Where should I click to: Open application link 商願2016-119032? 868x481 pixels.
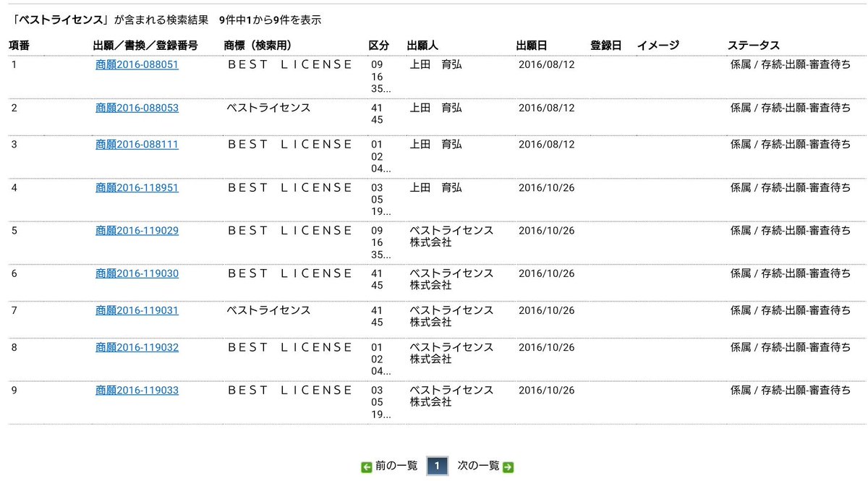pos(137,347)
